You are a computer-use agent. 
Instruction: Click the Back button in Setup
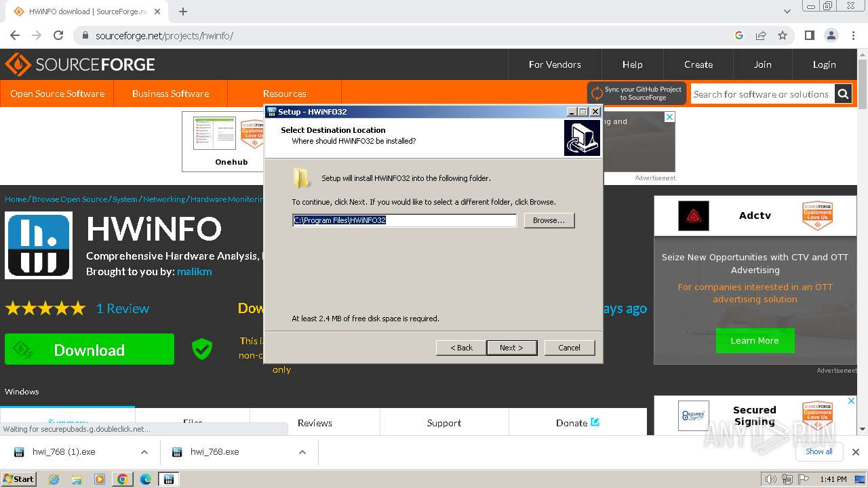click(x=461, y=348)
